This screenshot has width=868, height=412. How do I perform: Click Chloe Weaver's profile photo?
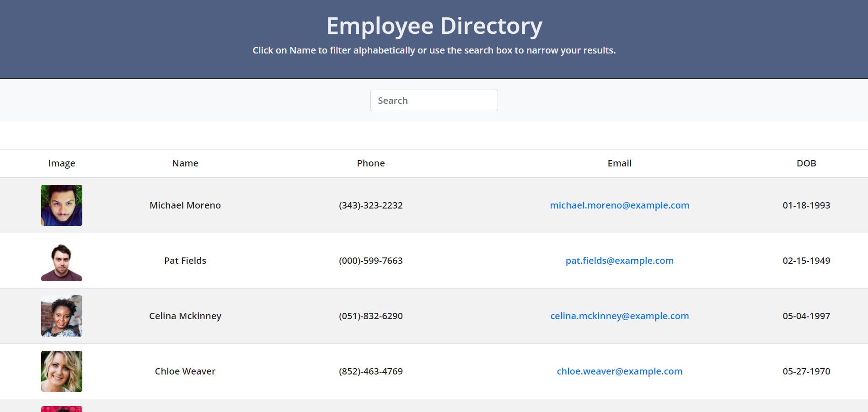click(x=61, y=371)
